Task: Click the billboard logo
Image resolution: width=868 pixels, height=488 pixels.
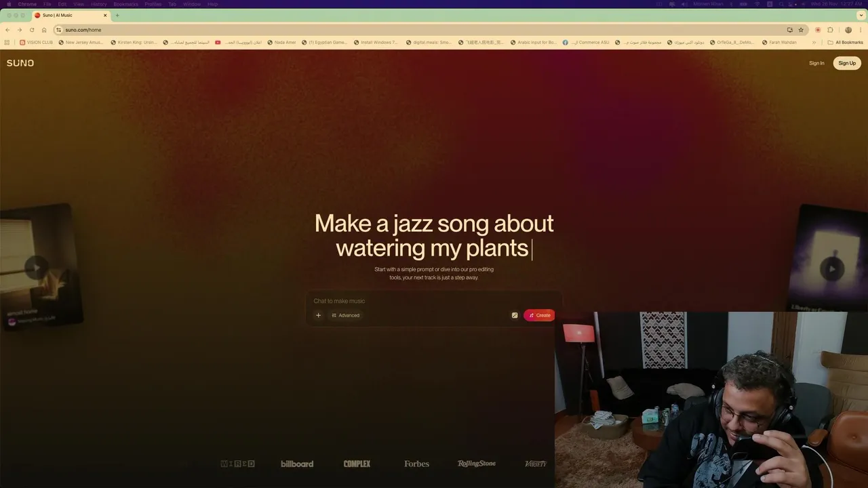Action: [x=297, y=464]
